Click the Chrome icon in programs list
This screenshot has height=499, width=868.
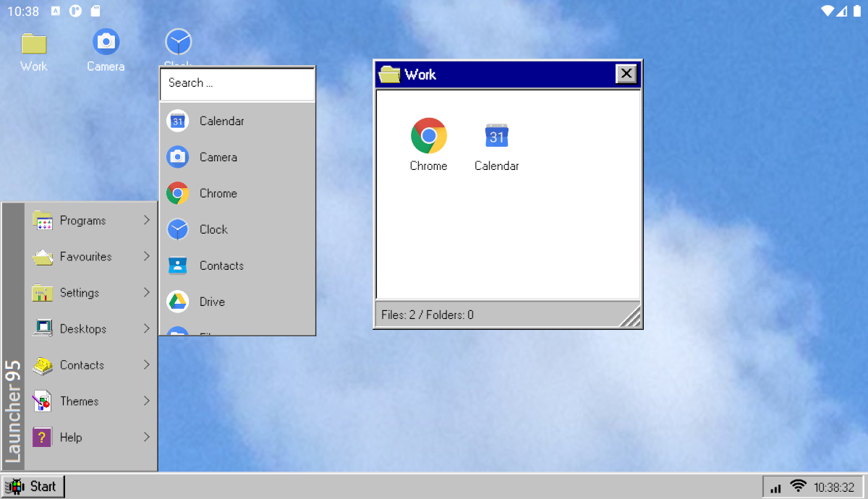click(x=178, y=193)
